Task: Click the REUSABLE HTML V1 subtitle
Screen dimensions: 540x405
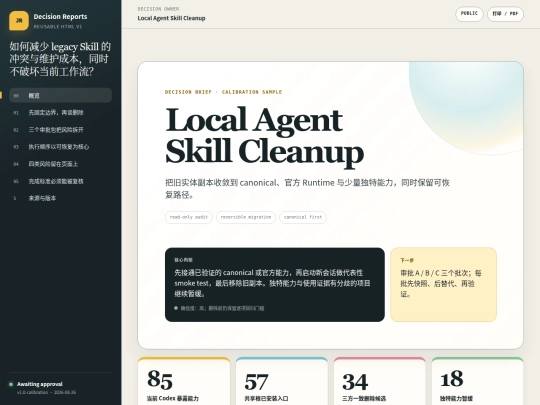Action: [58, 27]
